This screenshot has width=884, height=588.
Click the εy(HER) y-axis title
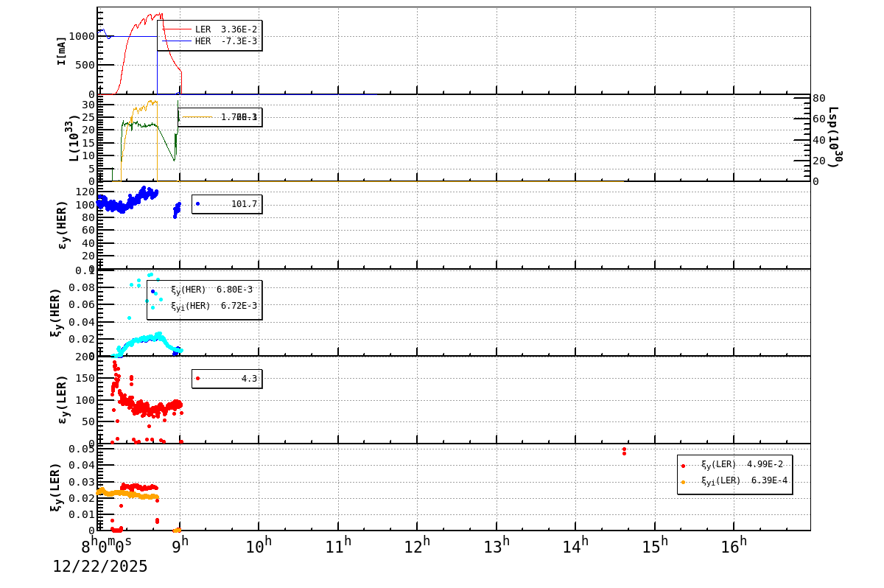(63, 225)
